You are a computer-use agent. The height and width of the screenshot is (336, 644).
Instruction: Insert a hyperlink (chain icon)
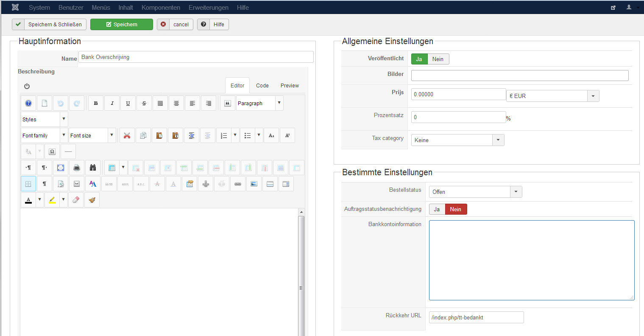click(x=238, y=184)
